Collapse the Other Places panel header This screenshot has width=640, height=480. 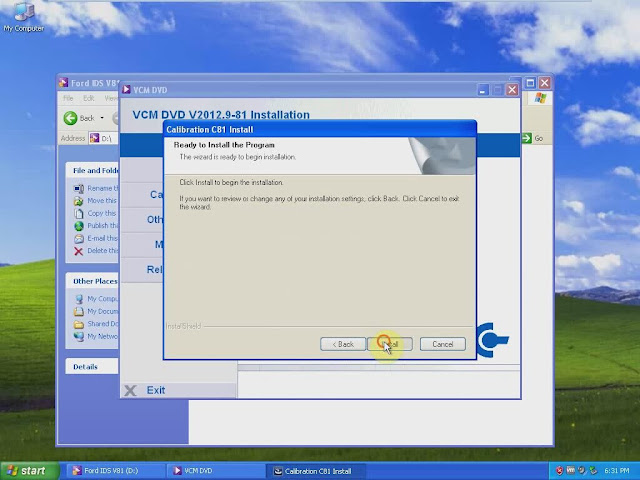click(92, 281)
